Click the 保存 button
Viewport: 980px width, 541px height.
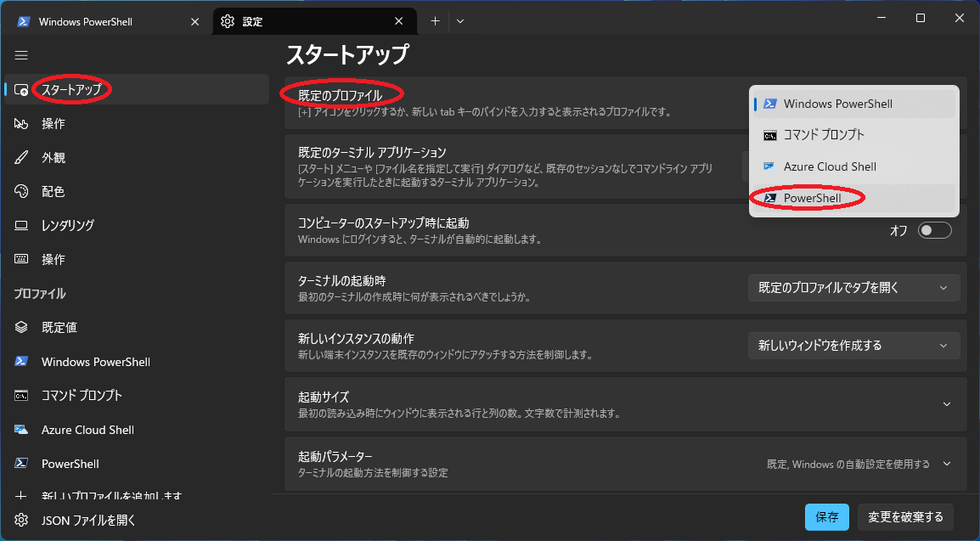click(826, 516)
